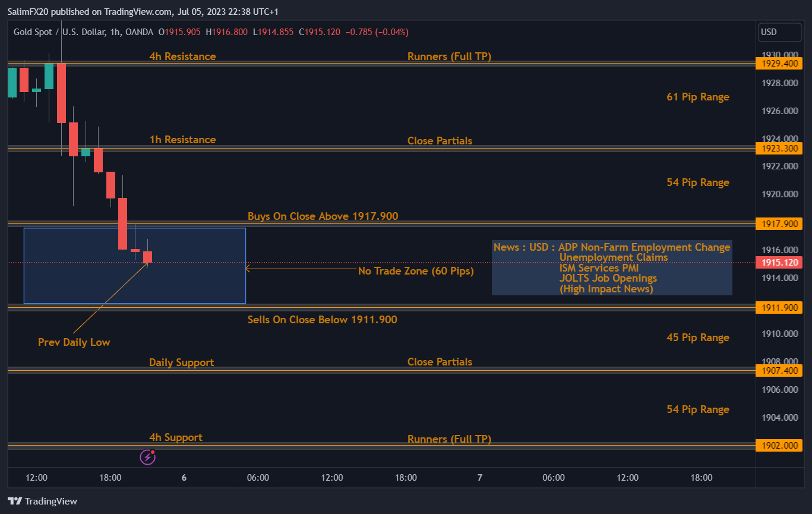The width and height of the screenshot is (812, 514).
Task: Click the purple lightning event marker on the chart
Action: [x=147, y=457]
